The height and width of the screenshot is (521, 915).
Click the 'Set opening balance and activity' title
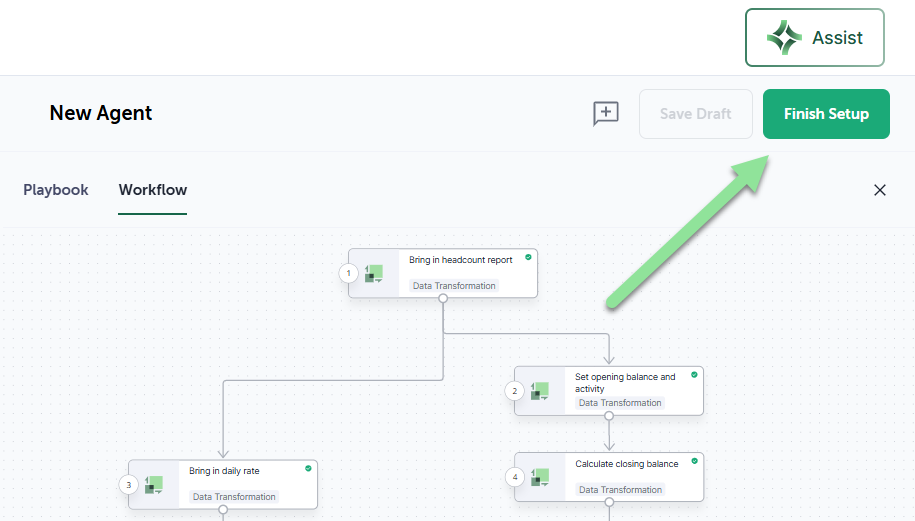[x=625, y=383]
